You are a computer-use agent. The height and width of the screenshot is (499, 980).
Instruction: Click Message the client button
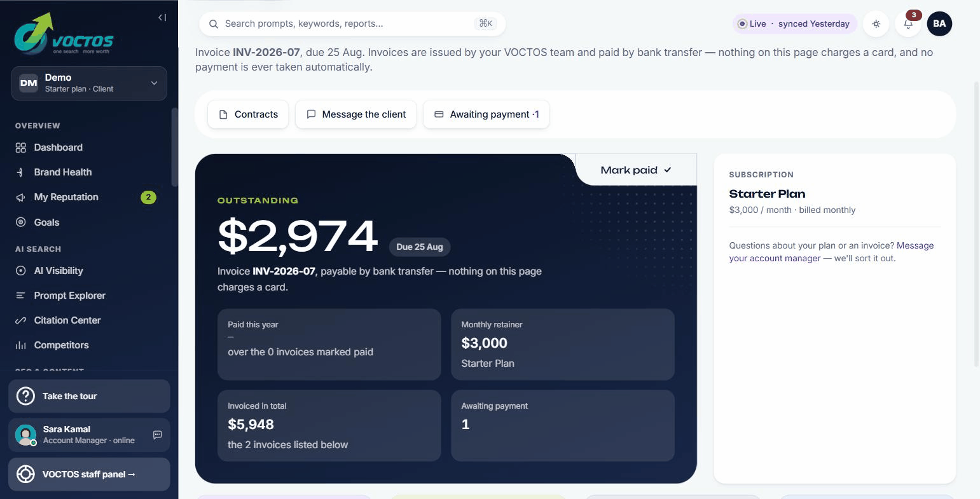tap(356, 114)
